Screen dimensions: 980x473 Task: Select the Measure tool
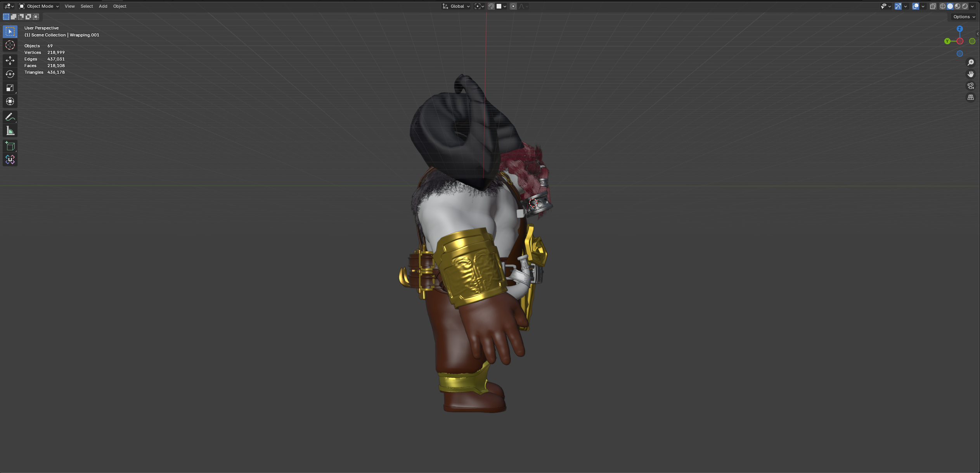click(10, 131)
